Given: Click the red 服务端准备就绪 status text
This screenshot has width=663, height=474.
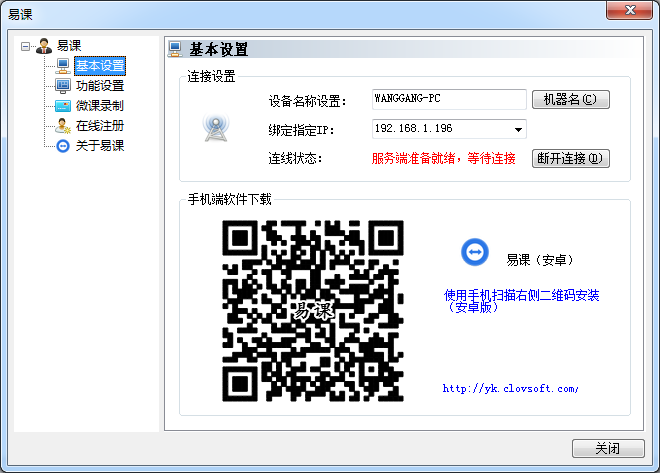Looking at the screenshot, I should (444, 159).
